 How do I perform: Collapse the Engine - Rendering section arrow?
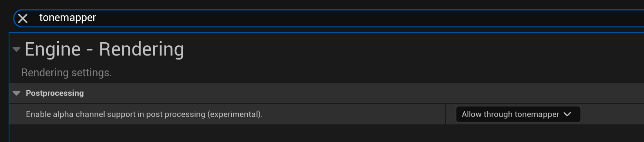(16, 49)
